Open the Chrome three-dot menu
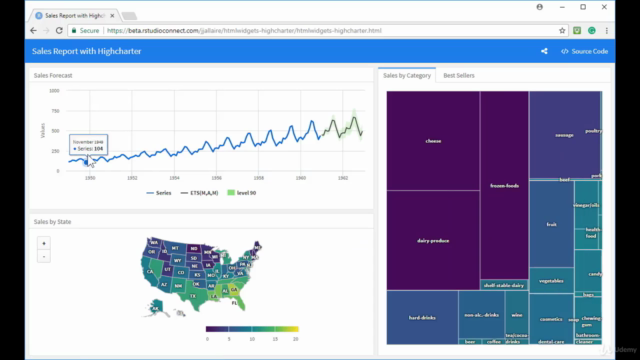The width and height of the screenshot is (640, 360). (x=607, y=31)
